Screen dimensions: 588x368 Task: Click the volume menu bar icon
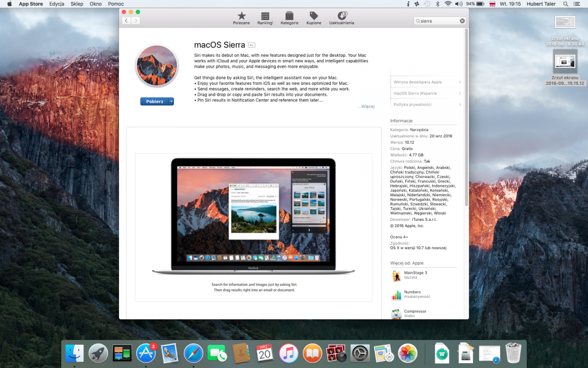click(459, 4)
